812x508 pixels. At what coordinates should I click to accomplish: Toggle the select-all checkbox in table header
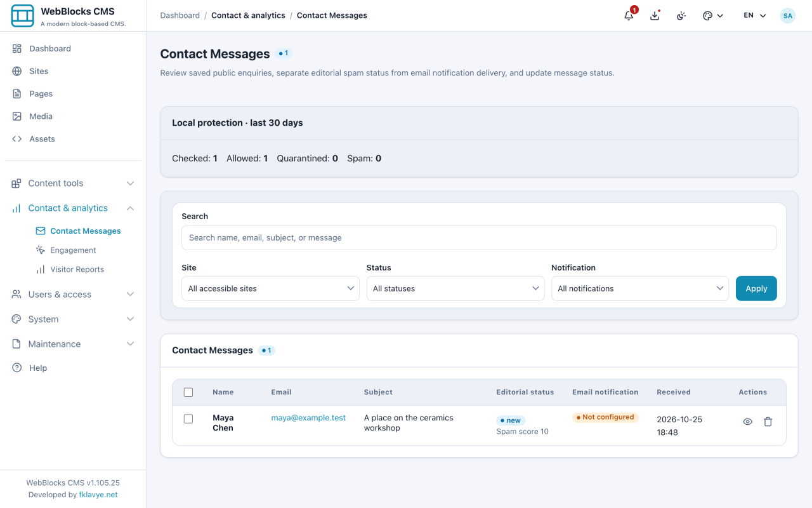click(x=188, y=392)
